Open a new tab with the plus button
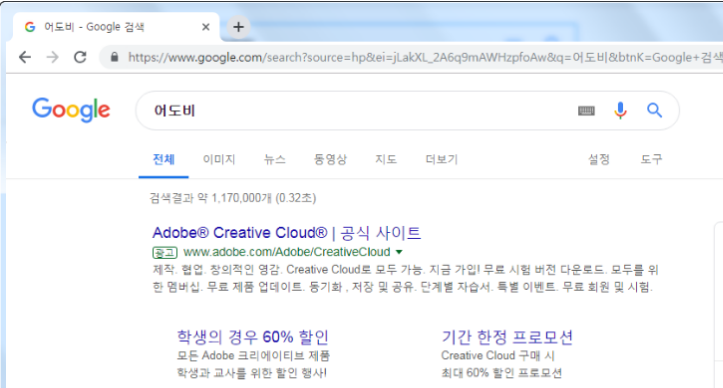Viewport: 723px width, 388px height. (x=238, y=27)
